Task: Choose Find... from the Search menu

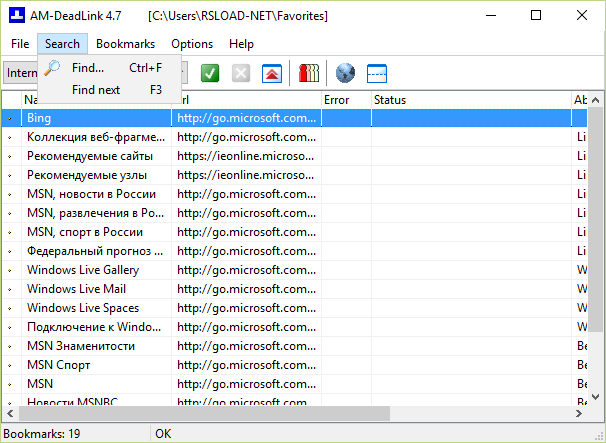Action: coord(109,68)
